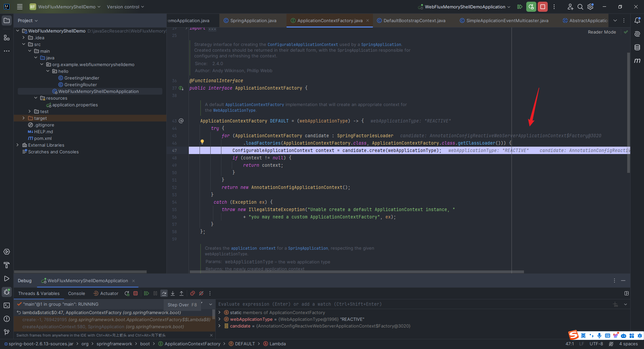Close the ApplicationContextFactory.java tab

pyautogui.click(x=368, y=20)
